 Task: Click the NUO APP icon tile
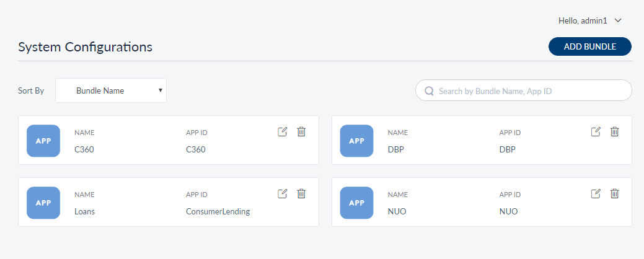click(357, 203)
